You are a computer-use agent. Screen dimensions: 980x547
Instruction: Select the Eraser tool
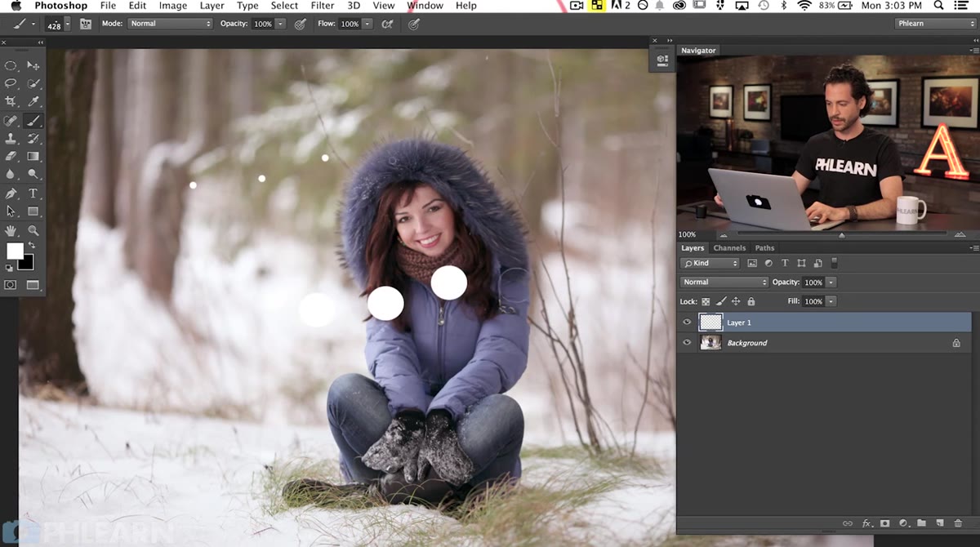click(11, 156)
